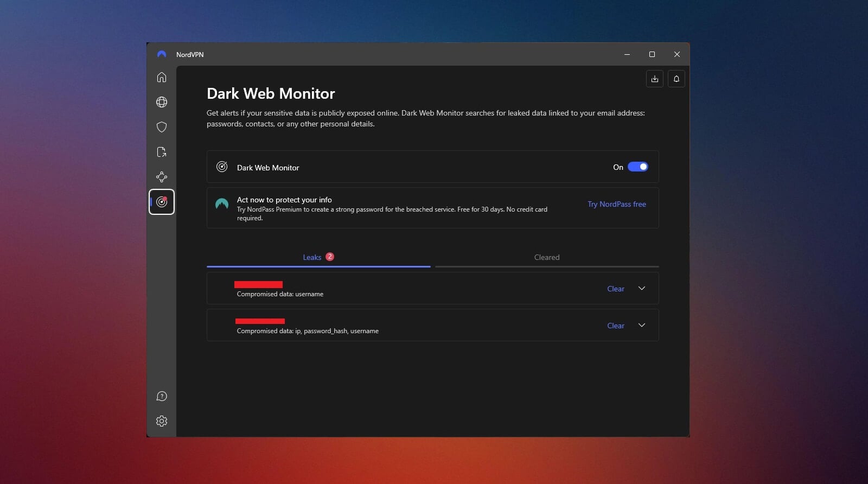Select the Dark Web Monitor radar icon
The height and width of the screenshot is (484, 868).
click(x=162, y=202)
